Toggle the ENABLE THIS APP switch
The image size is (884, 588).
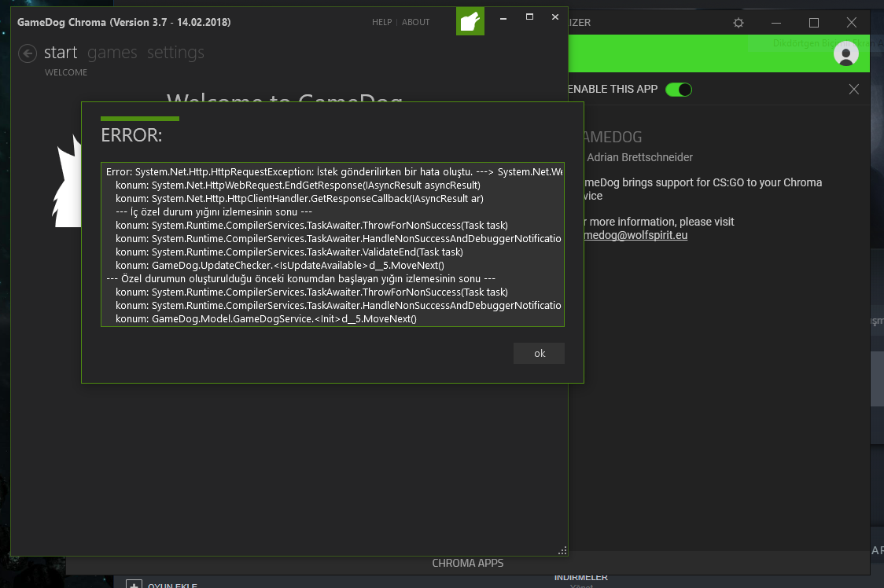(x=678, y=90)
